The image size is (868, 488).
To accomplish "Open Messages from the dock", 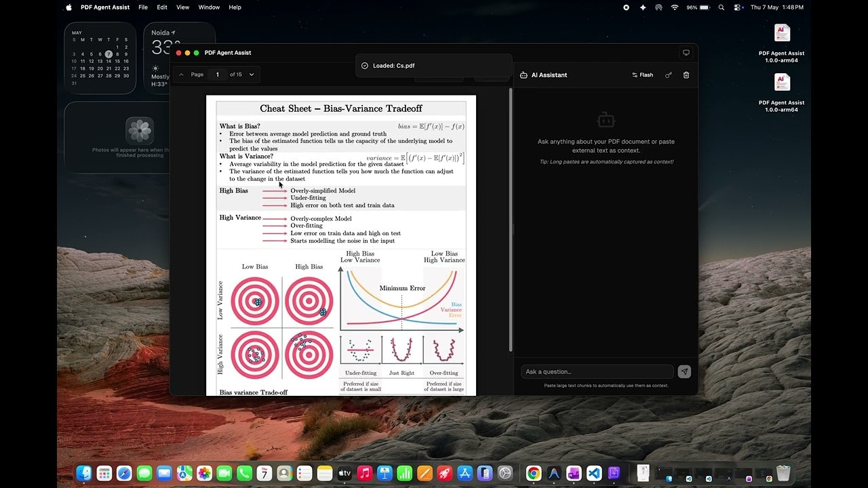I will [x=144, y=473].
